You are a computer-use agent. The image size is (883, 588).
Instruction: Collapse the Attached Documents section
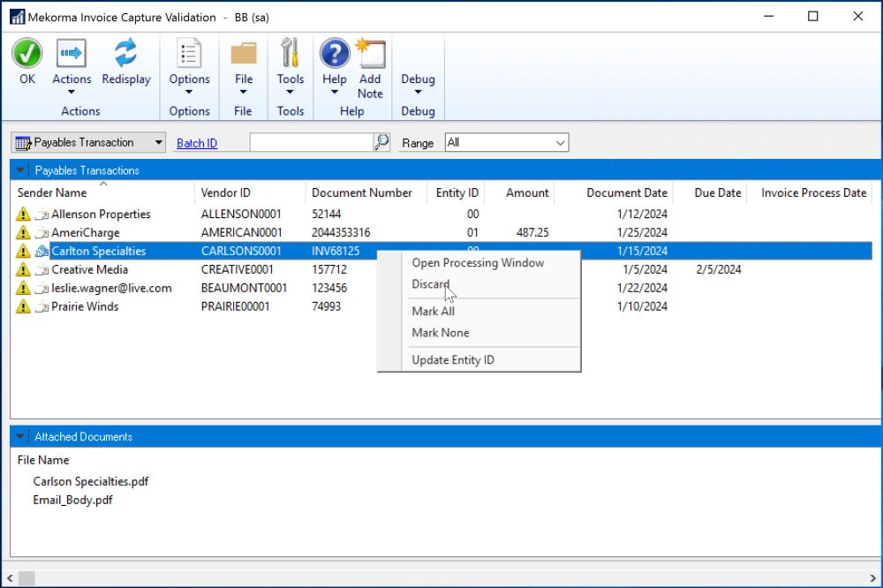click(x=20, y=436)
